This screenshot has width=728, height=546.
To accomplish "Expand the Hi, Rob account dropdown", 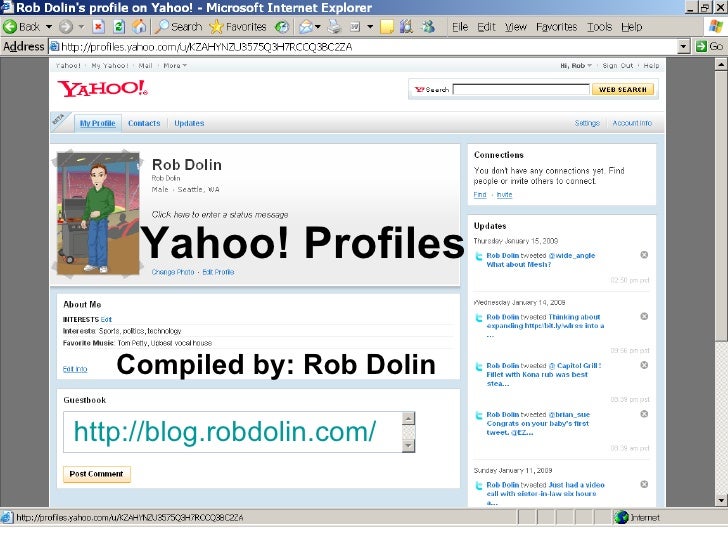I will click(x=576, y=65).
